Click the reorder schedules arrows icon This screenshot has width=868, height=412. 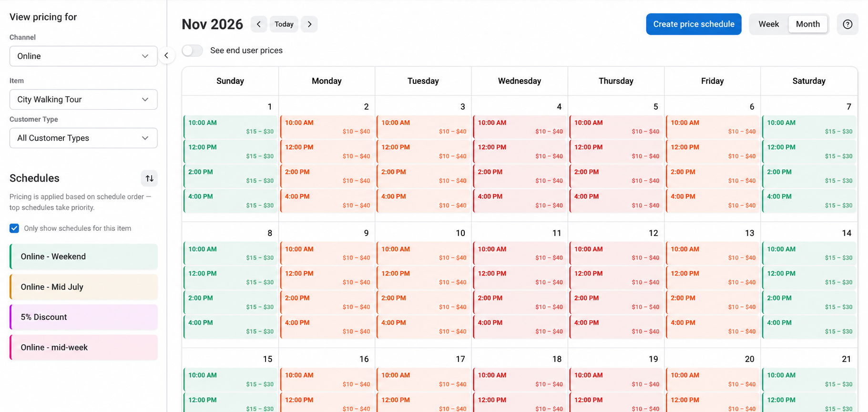[150, 178]
